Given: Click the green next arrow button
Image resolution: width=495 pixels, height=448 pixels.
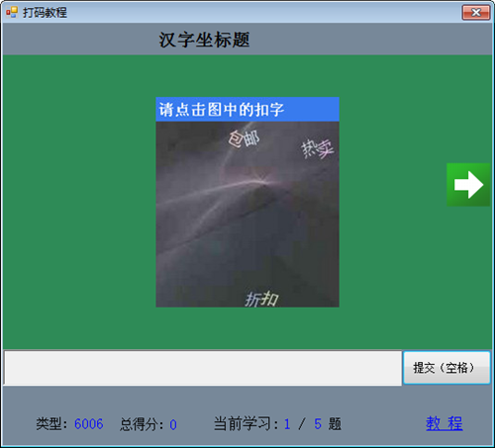Looking at the screenshot, I should [x=468, y=185].
